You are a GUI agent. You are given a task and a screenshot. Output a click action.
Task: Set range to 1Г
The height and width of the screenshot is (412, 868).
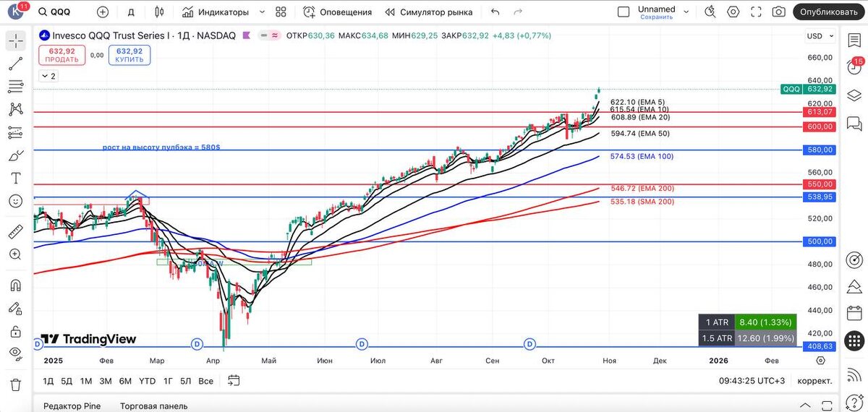click(168, 380)
